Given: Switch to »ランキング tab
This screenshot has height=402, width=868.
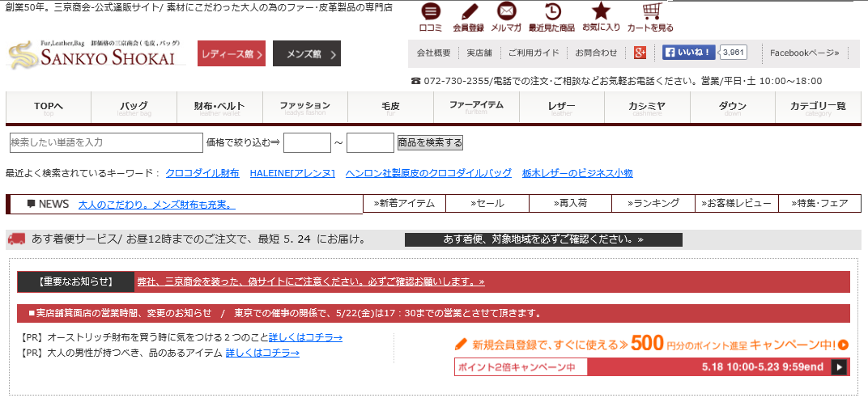Looking at the screenshot, I should 653,204.
